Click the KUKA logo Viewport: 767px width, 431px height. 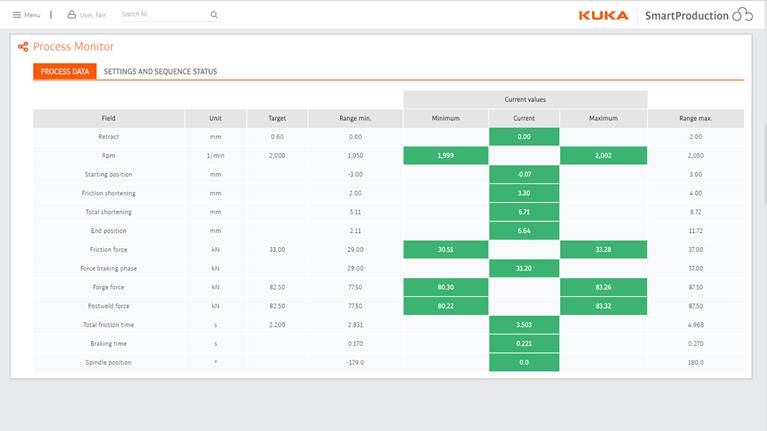603,15
